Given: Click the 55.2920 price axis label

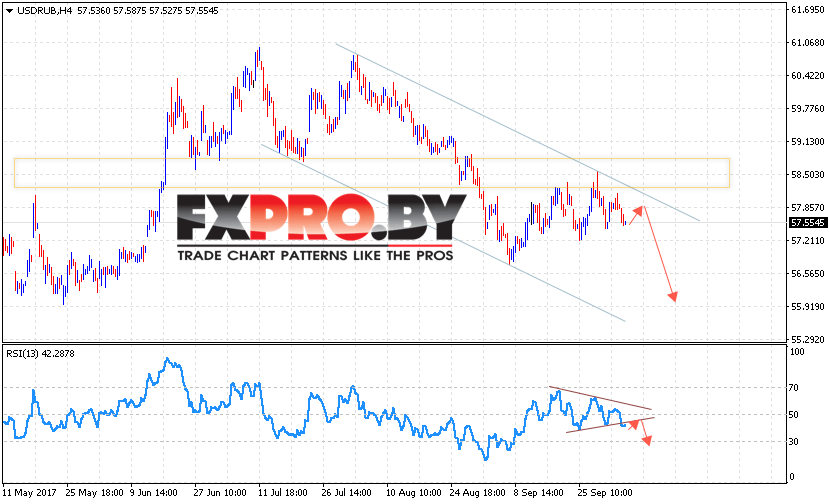Looking at the screenshot, I should [807, 340].
